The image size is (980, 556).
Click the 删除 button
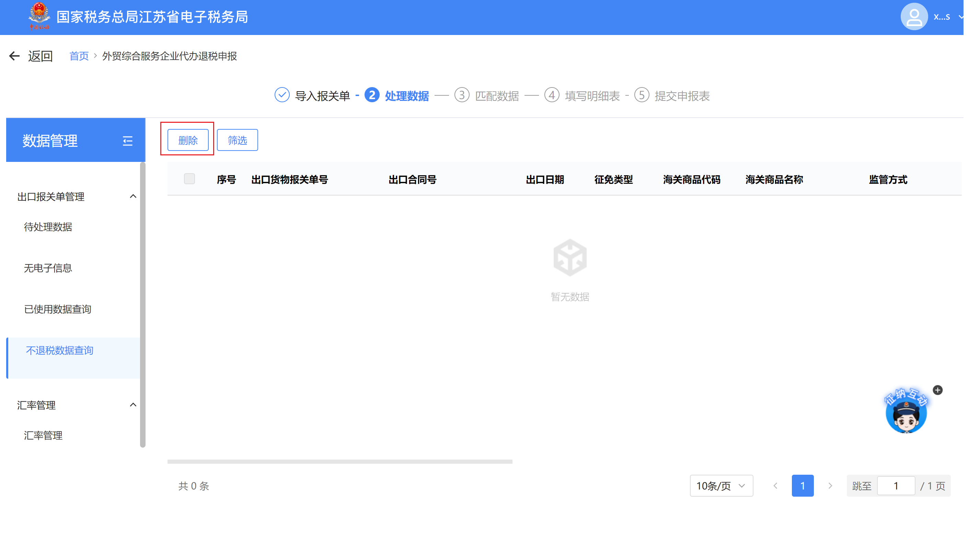tap(188, 140)
